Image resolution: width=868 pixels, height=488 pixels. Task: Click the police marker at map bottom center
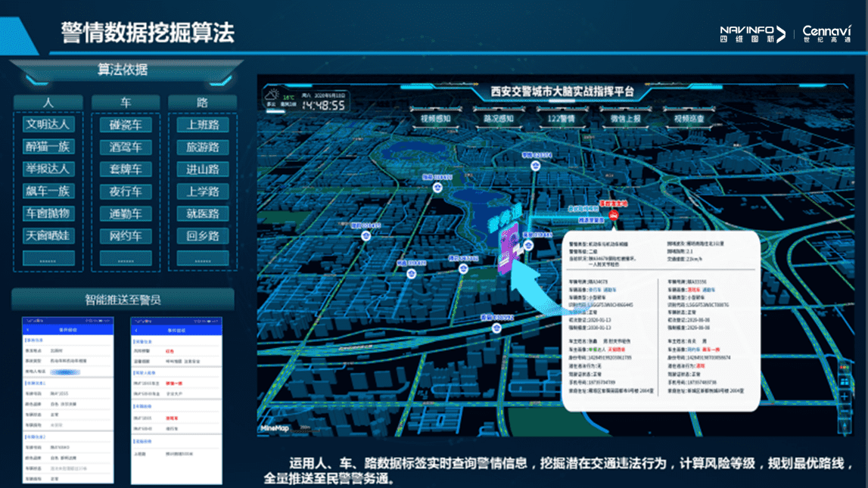coord(496,328)
